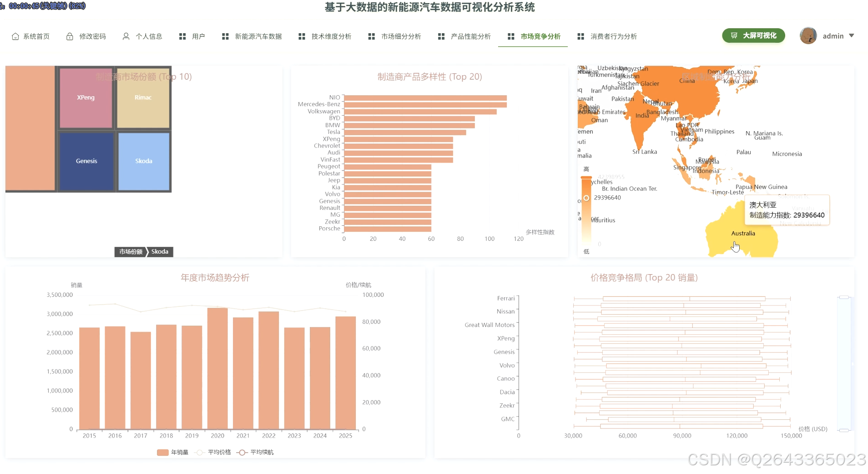Click the Mercedes-Benz axis label
The width and height of the screenshot is (868, 474).
coord(319,104)
